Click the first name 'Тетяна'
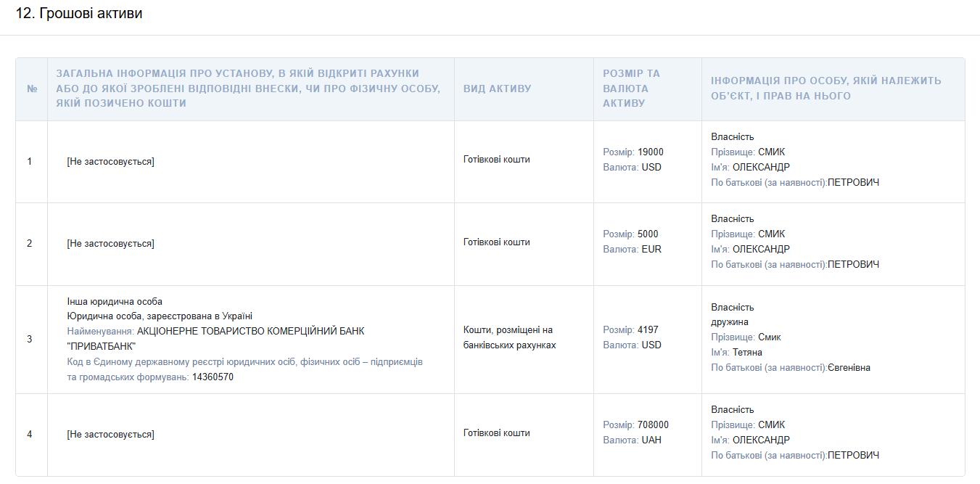Image resolution: width=980 pixels, height=484 pixels. click(x=747, y=353)
